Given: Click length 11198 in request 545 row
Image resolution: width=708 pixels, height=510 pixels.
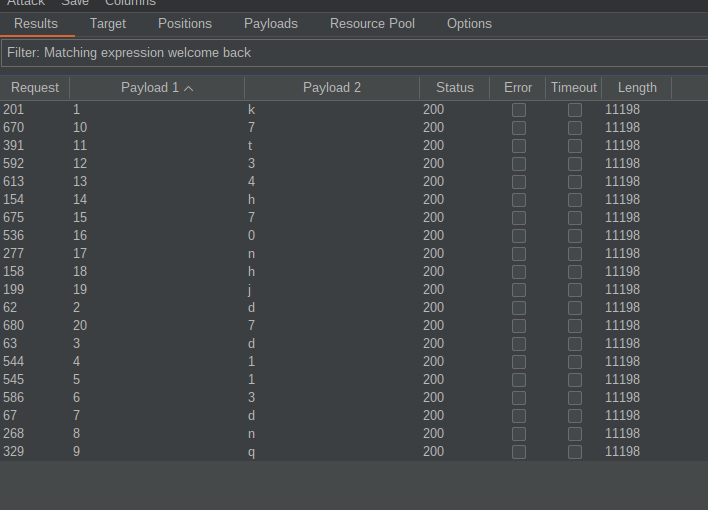Looking at the screenshot, I should (x=622, y=379).
